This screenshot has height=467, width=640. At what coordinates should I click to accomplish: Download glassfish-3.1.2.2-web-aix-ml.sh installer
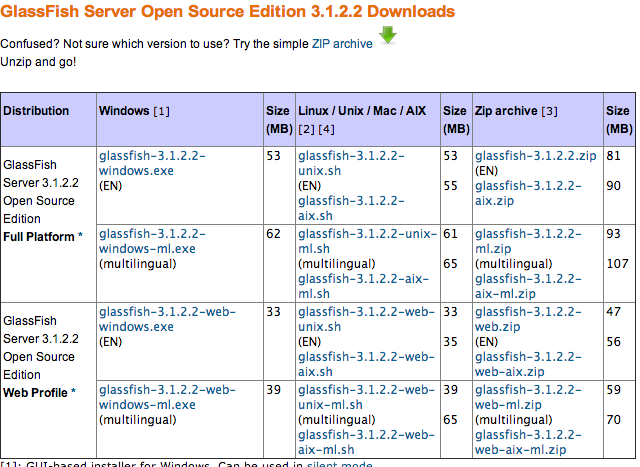pos(367,442)
